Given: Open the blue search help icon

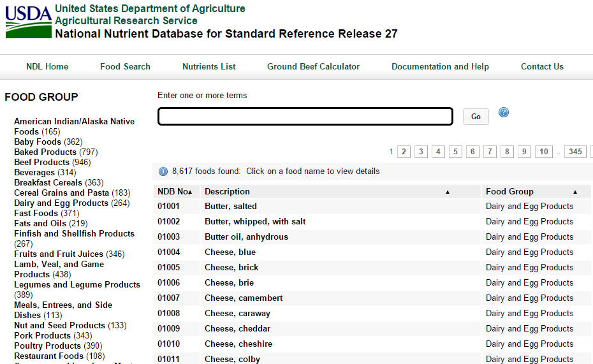Looking at the screenshot, I should click(x=504, y=113).
